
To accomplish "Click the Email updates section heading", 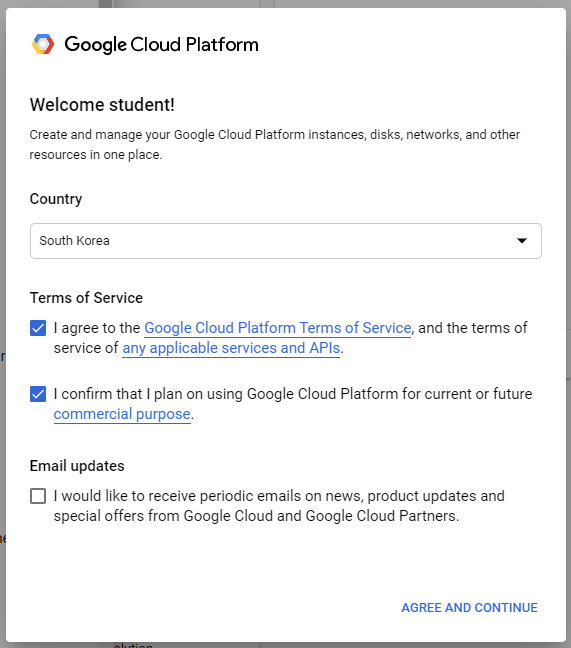I will click(77, 466).
